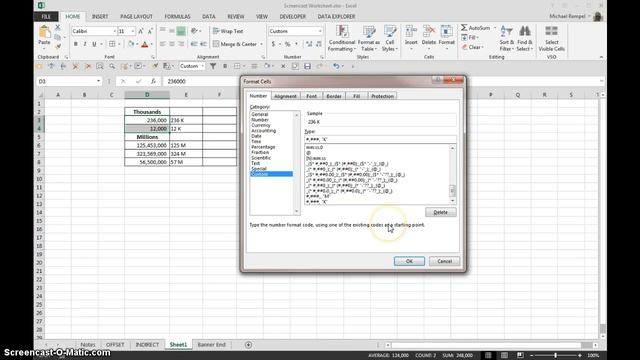Viewport: 640px width, 360px height.
Task: Click the filter funnel icon in quick toolbar
Action: [x=213, y=66]
